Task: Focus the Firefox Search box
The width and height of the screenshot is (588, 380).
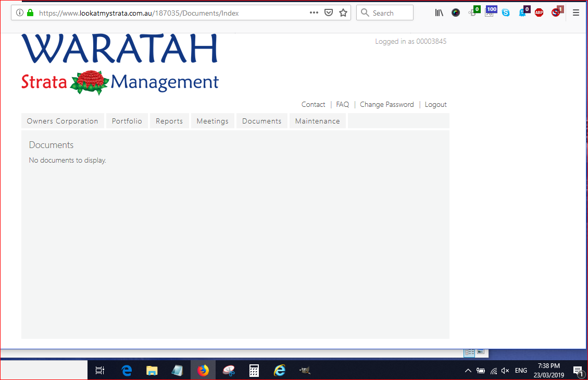Action: pyautogui.click(x=385, y=13)
